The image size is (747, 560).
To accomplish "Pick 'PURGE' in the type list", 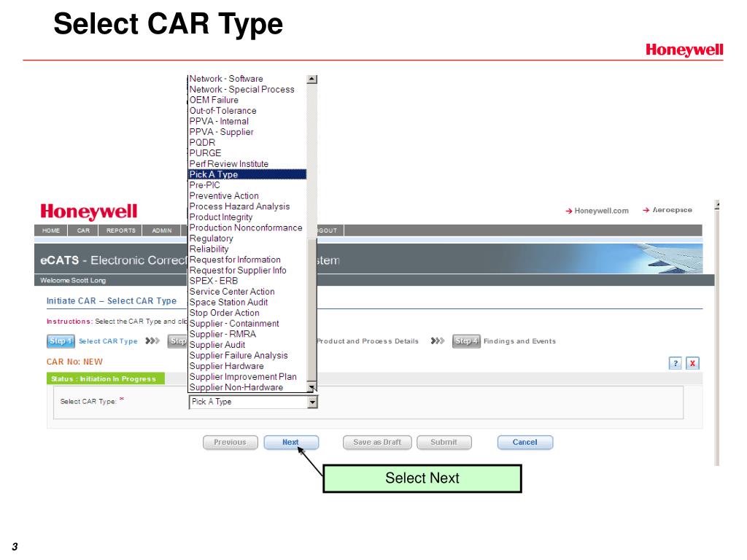I will click(247, 153).
